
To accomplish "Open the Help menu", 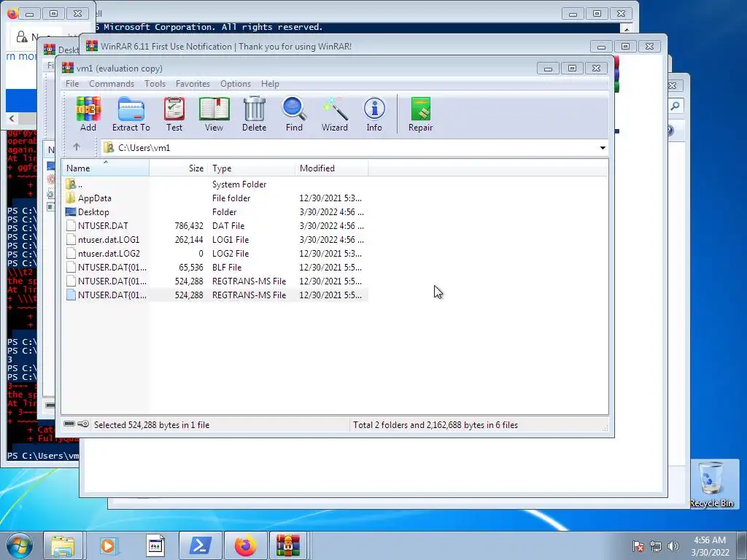I will [270, 83].
